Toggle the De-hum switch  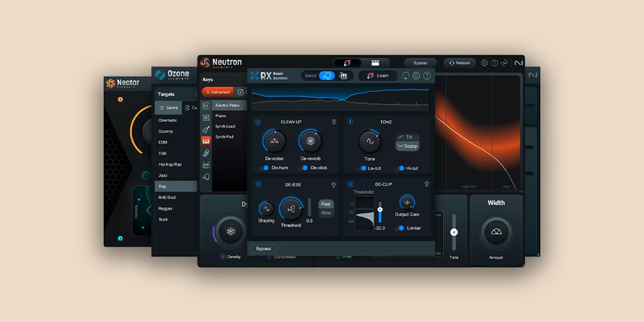click(x=263, y=168)
